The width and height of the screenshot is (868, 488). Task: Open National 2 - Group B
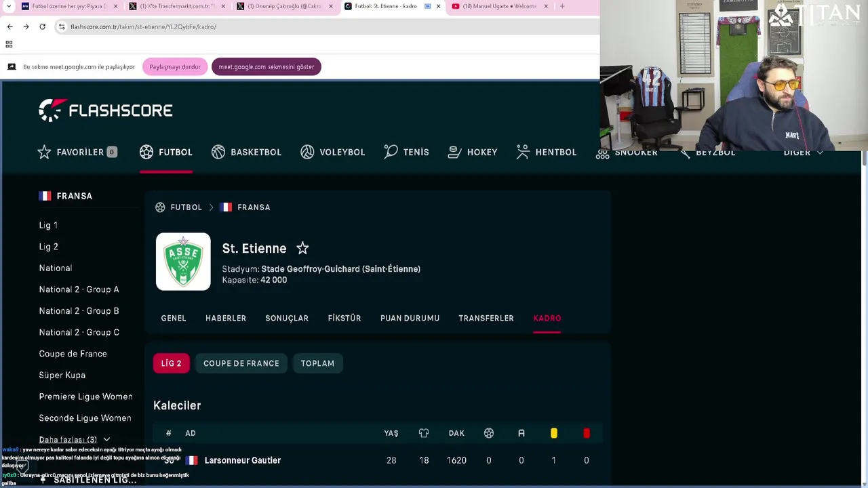tap(79, 311)
